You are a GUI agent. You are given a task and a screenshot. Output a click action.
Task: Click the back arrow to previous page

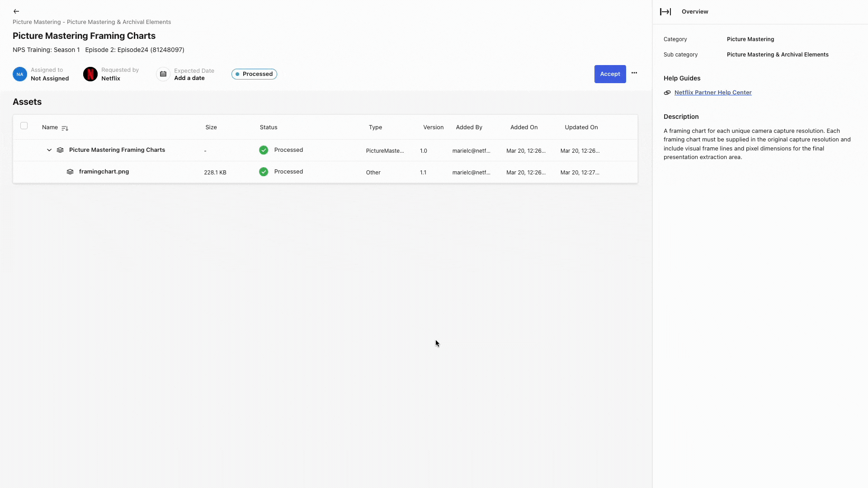click(x=16, y=11)
